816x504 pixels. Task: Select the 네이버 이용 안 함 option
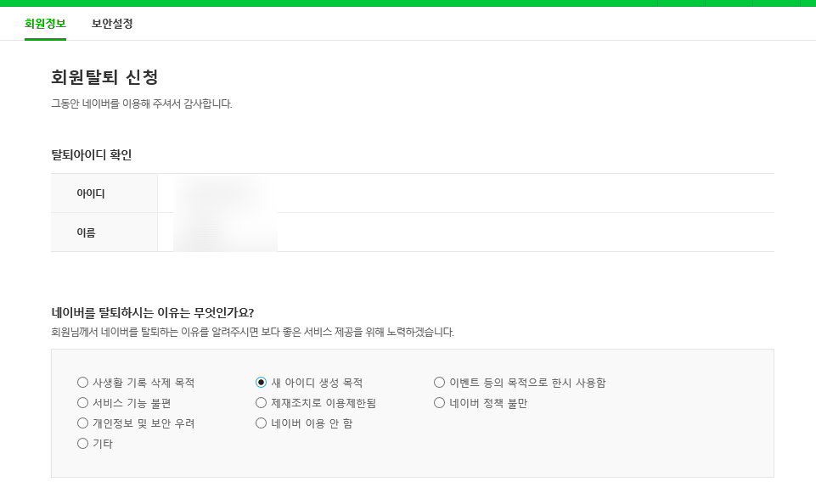tap(262, 423)
